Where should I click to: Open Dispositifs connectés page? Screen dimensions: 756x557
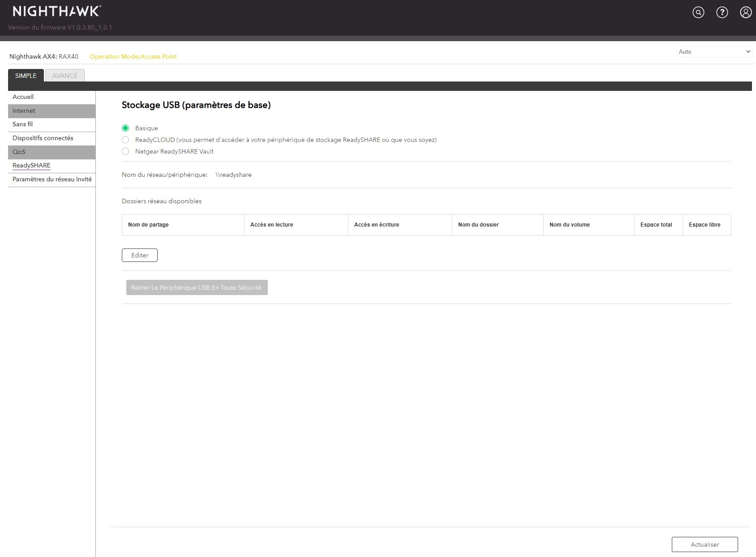(x=43, y=138)
